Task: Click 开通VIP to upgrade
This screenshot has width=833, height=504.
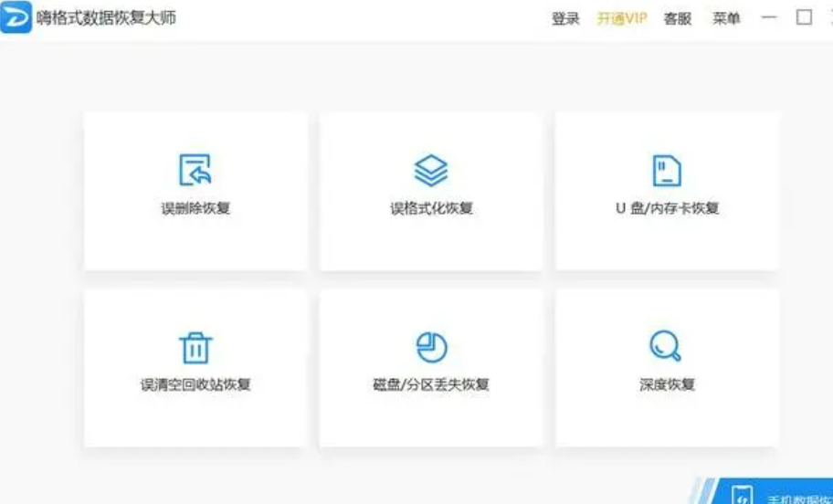Action: (622, 18)
